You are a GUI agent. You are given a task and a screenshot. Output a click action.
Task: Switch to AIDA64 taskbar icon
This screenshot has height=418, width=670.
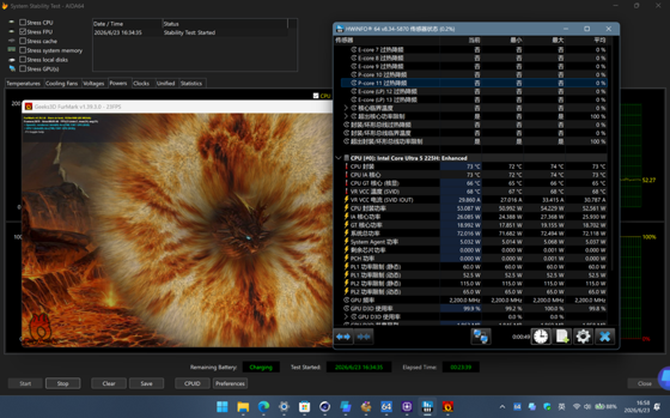(386, 407)
